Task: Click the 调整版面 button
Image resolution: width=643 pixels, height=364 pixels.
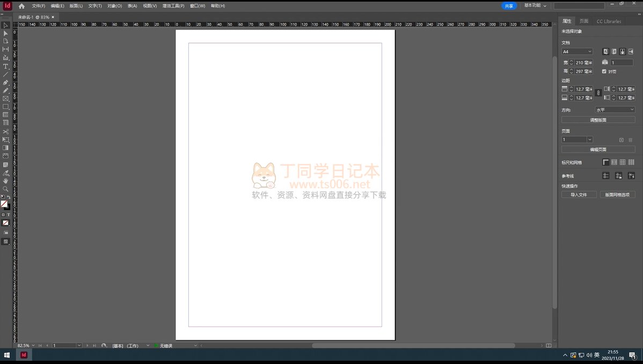Action: click(598, 120)
